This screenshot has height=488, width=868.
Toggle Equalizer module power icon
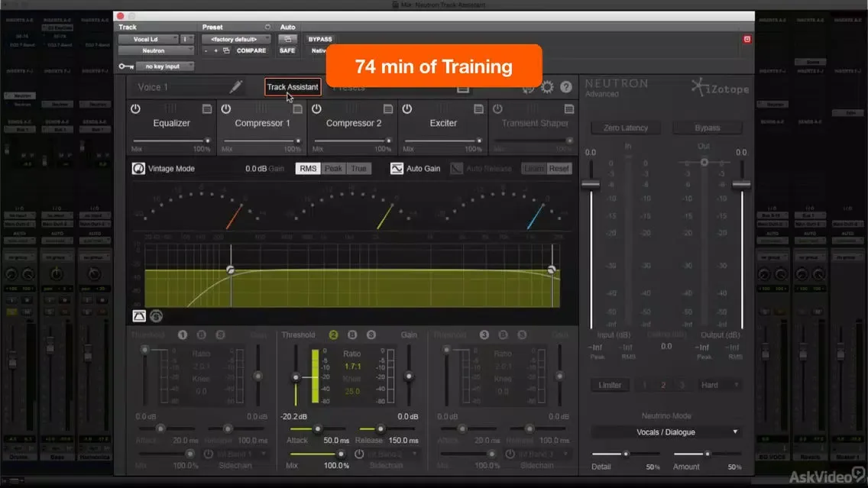pyautogui.click(x=136, y=109)
